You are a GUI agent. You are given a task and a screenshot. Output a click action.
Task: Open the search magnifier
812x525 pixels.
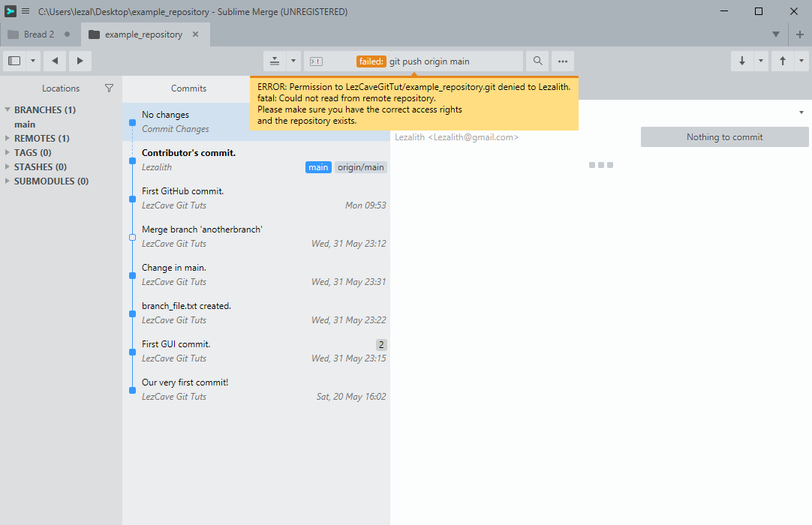pyautogui.click(x=537, y=61)
